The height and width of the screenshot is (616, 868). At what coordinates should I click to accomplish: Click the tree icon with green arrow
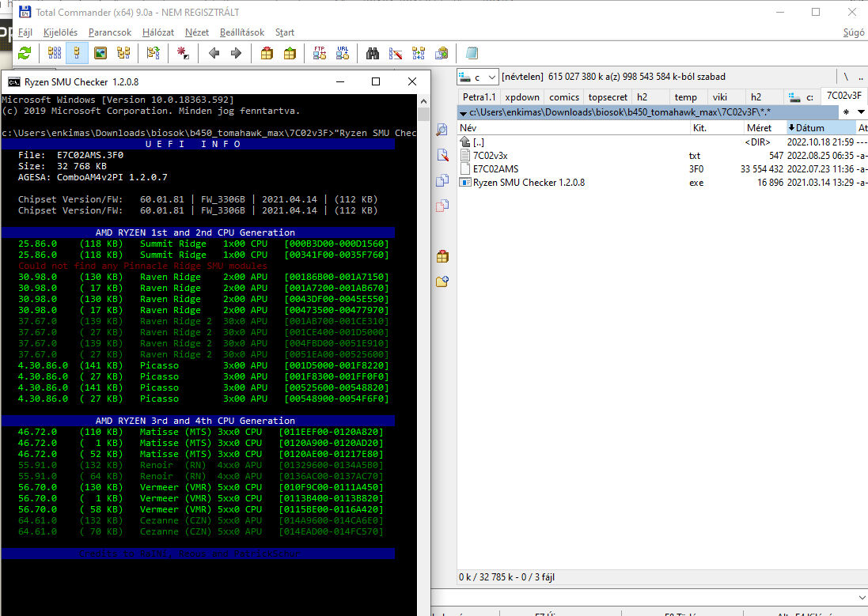pyautogui.click(x=154, y=53)
